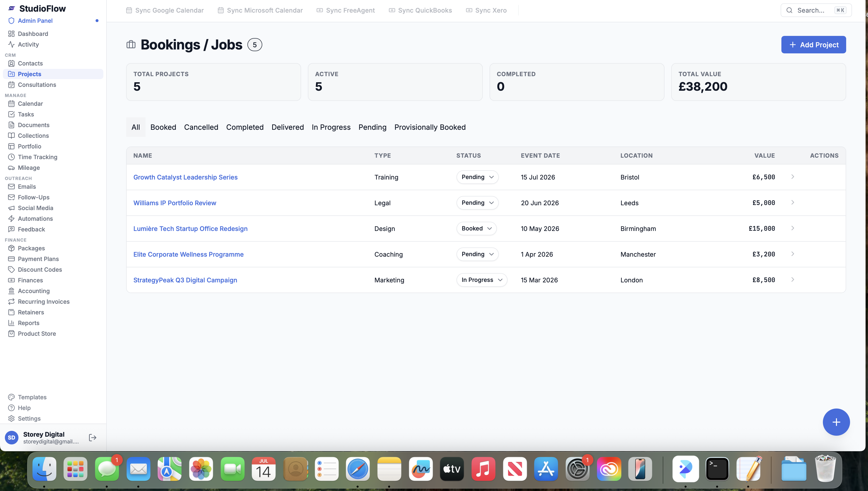The height and width of the screenshot is (491, 868).
Task: Expand the Williams IP Portfolio row chevron
Action: pos(793,202)
